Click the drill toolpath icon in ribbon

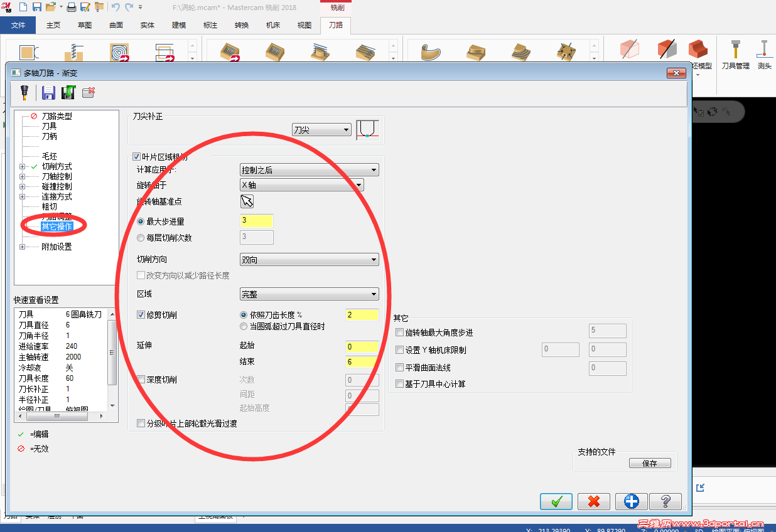pos(74,53)
